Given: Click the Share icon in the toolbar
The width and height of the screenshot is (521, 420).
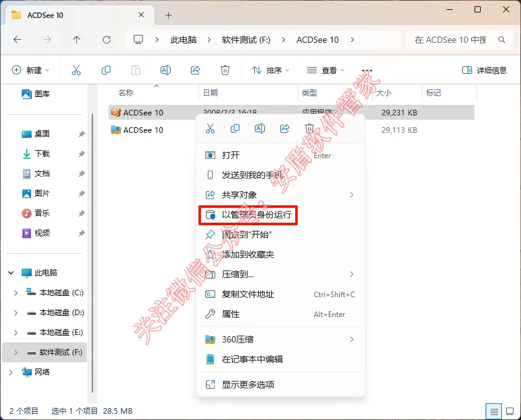Looking at the screenshot, I should (195, 70).
